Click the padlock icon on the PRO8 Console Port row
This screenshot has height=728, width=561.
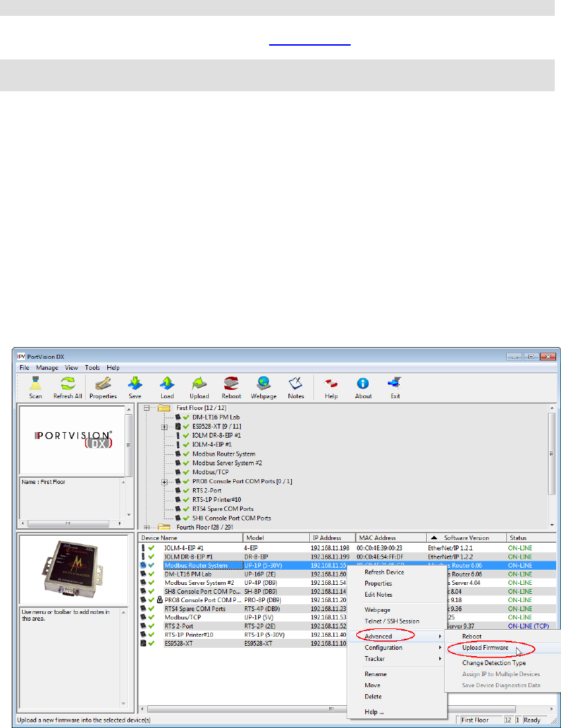tap(160, 600)
